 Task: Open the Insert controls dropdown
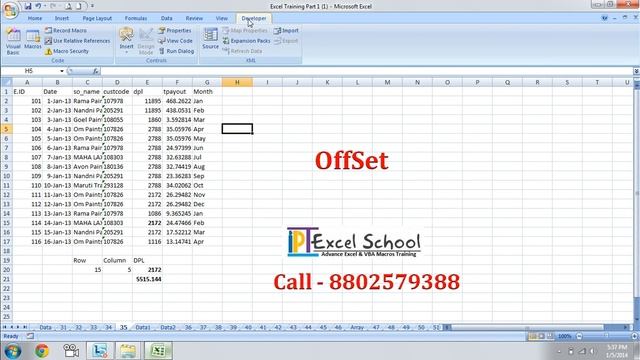point(126,41)
